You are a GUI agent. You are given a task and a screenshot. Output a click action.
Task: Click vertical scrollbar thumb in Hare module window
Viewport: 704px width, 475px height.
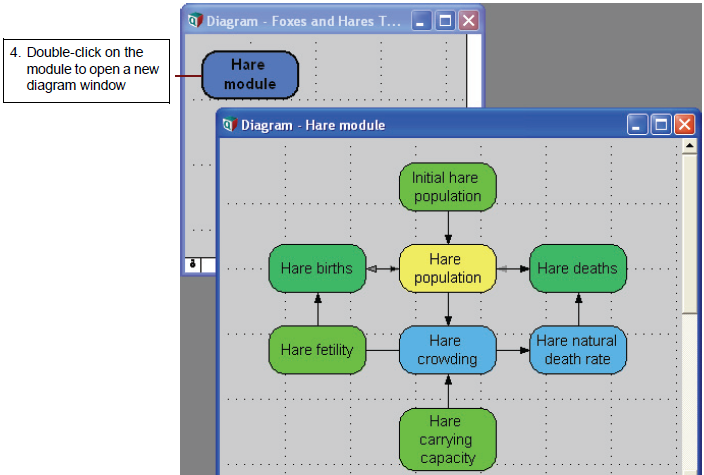[x=689, y=233]
